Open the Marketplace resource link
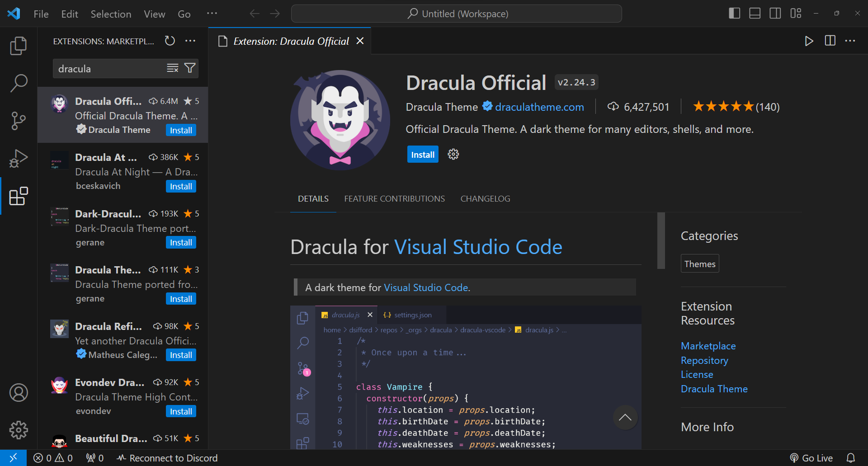This screenshot has height=466, width=868. (x=708, y=346)
